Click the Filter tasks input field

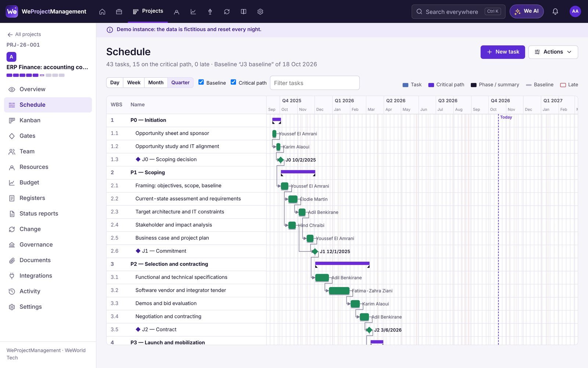point(315,83)
